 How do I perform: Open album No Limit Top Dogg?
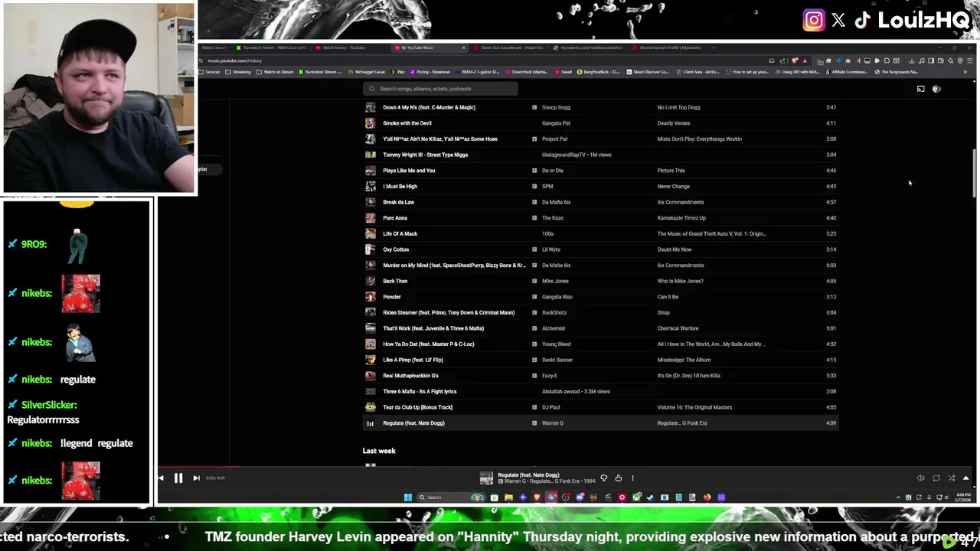point(678,107)
